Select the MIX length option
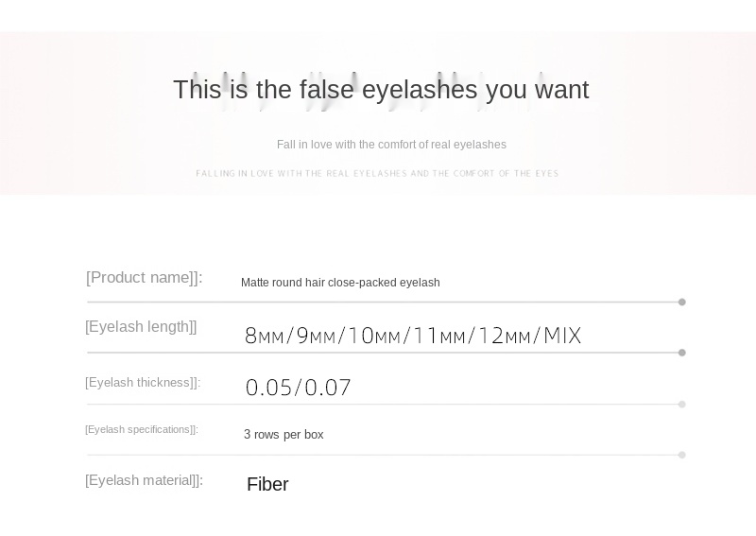 pos(562,336)
